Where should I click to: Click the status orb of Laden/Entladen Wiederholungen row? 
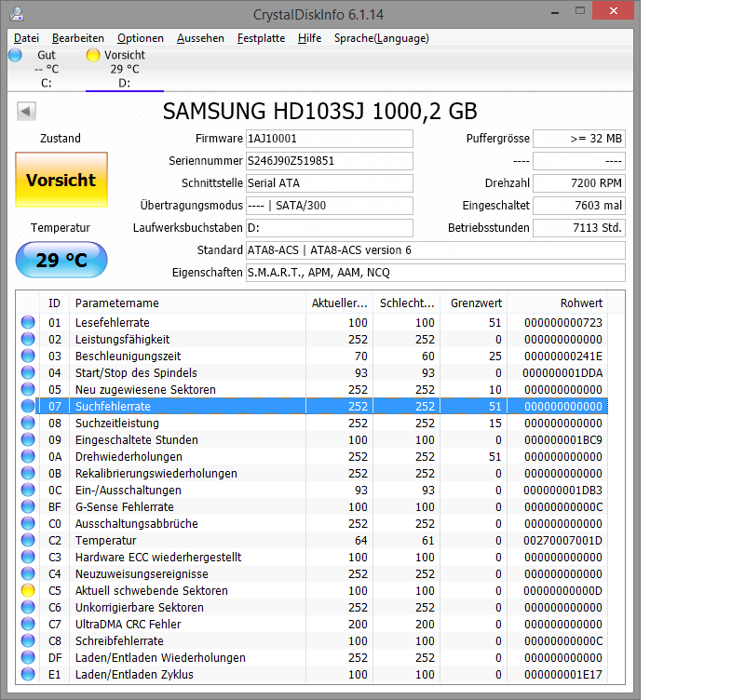[x=28, y=657]
